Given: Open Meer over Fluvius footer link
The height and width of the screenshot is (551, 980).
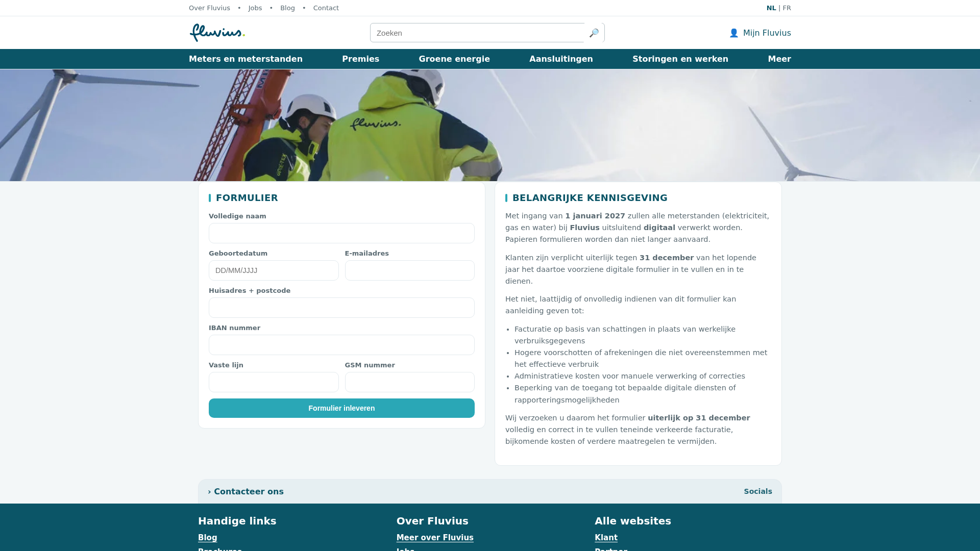Looking at the screenshot, I should (x=435, y=538).
